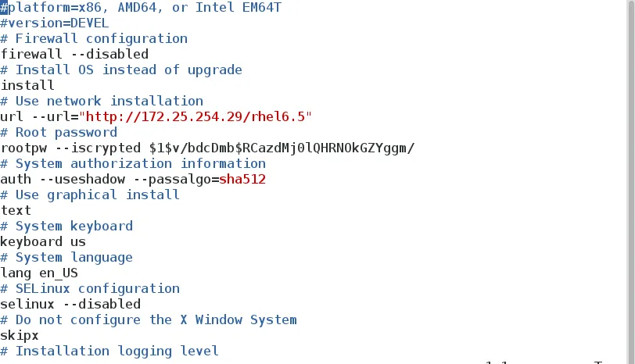
Task: Place cursor on the 'skipx' line
Action: pos(20,335)
